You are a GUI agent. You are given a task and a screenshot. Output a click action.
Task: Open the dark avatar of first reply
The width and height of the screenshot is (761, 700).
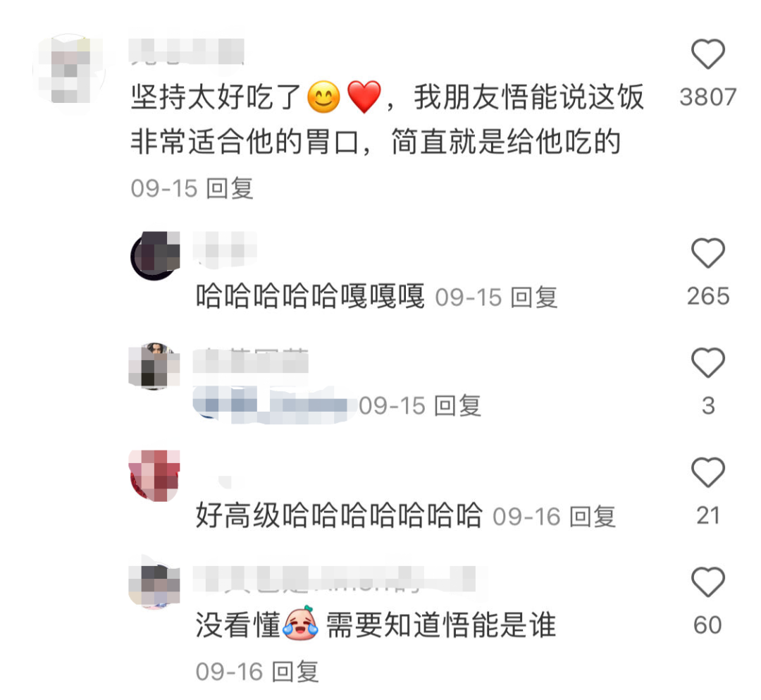point(155,256)
